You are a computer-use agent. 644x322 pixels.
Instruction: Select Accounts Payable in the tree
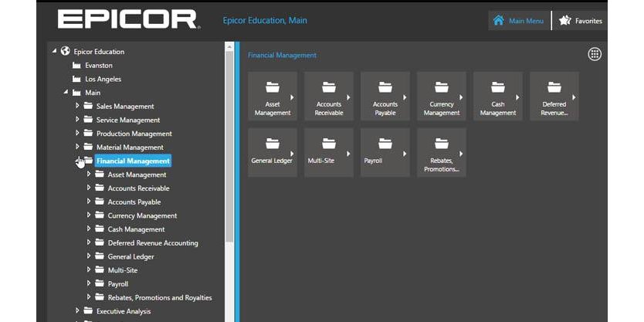(134, 202)
